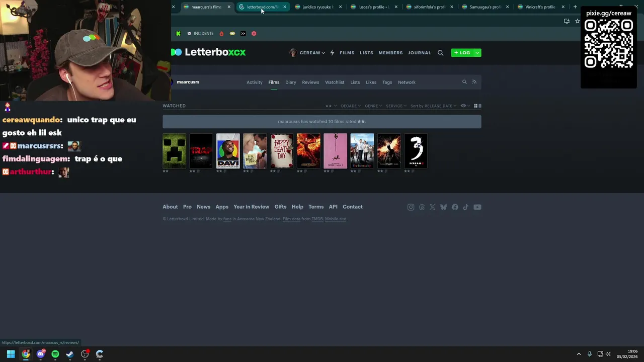Close the maarcusrs's films browser tab
Image resolution: width=644 pixels, height=362 pixels.
(229, 7)
